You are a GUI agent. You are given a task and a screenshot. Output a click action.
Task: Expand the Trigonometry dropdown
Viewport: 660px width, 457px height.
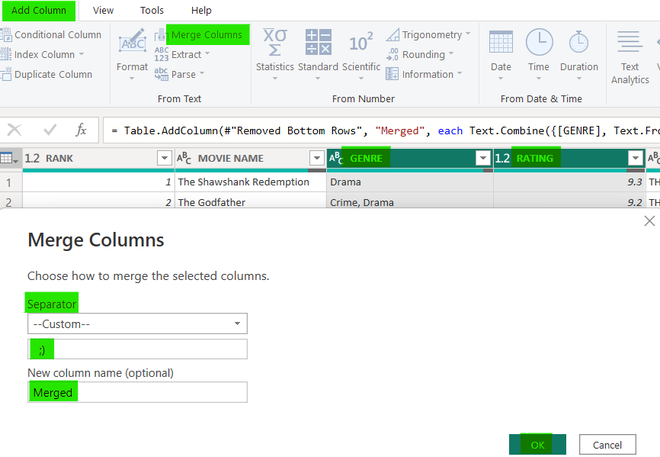[x=428, y=35]
